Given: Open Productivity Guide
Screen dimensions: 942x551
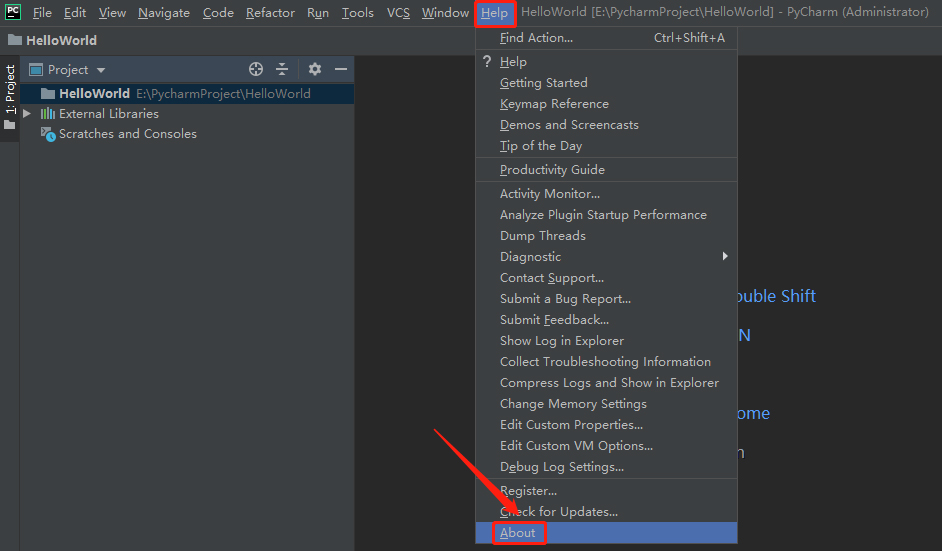Looking at the screenshot, I should (606, 170).
